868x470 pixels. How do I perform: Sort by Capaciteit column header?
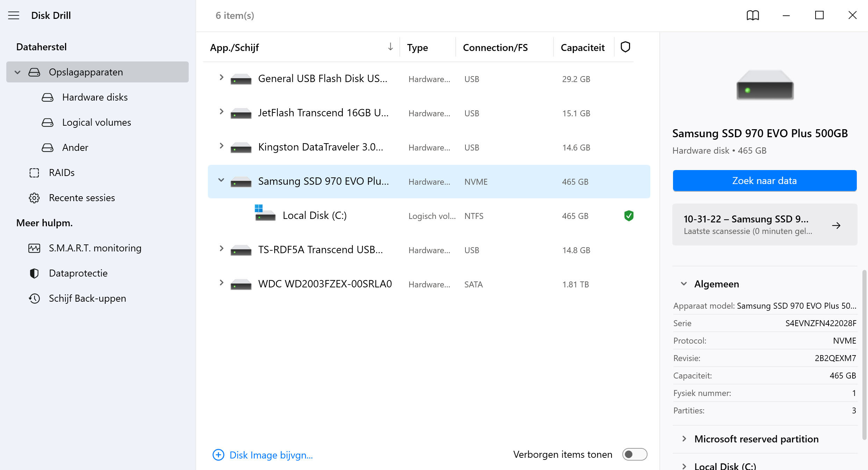coord(583,47)
